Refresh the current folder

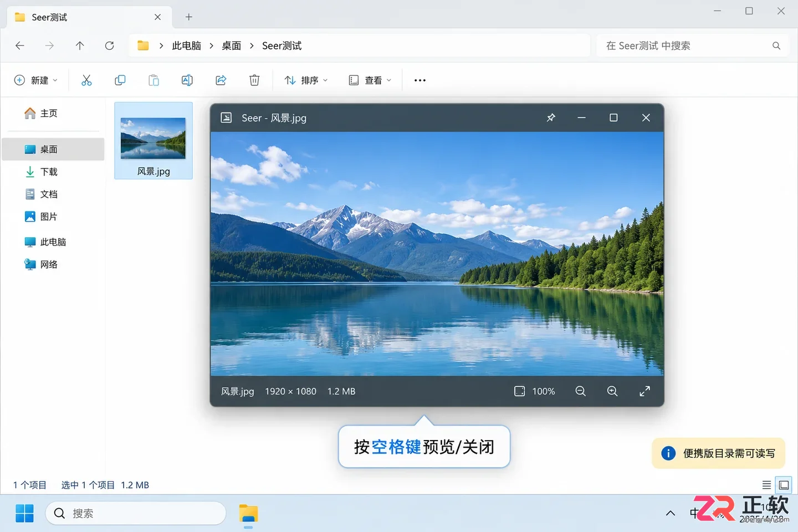click(x=110, y=45)
